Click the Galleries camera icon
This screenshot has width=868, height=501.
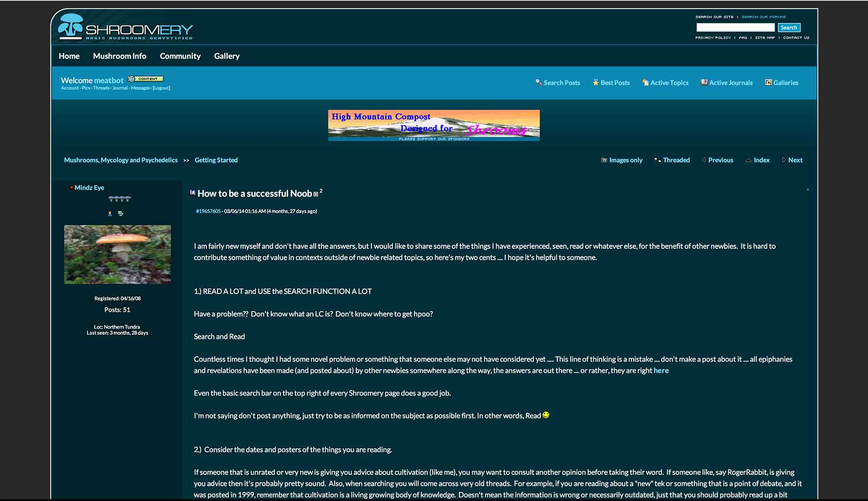768,82
